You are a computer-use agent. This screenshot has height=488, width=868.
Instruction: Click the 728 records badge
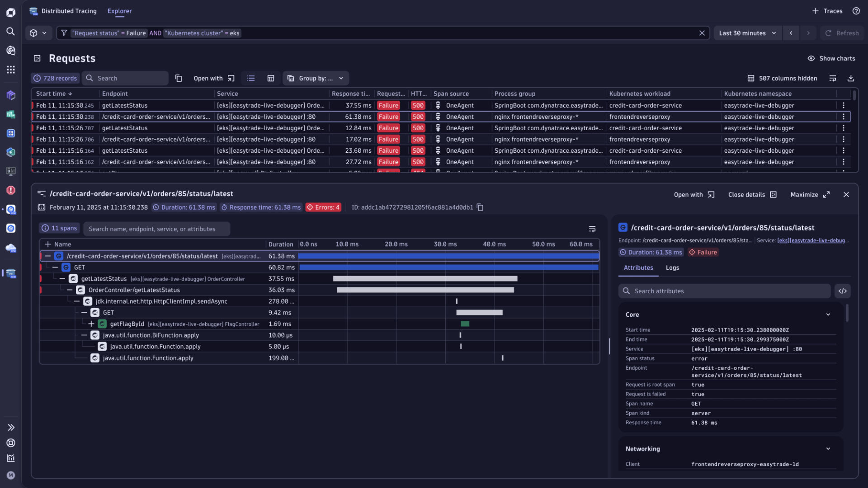coord(55,78)
